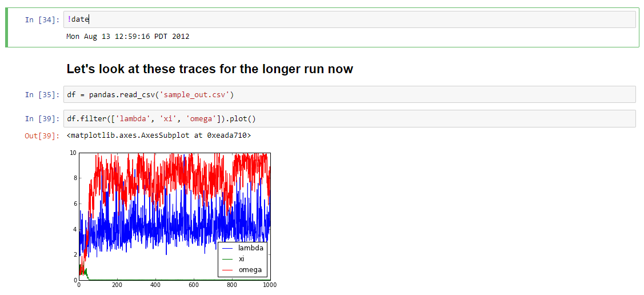Click the 'omega' label in plot legend
This screenshot has width=644, height=295.
pos(250,270)
